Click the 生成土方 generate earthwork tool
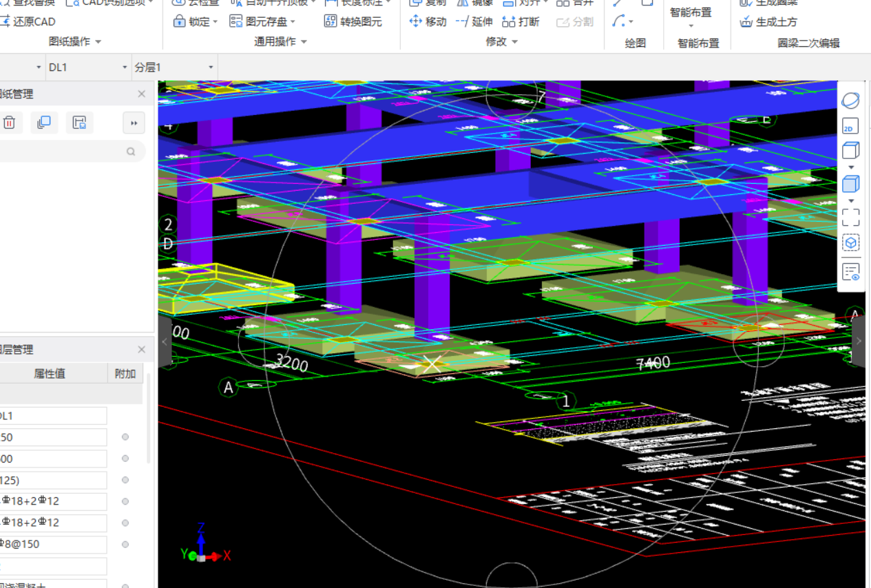 click(768, 21)
